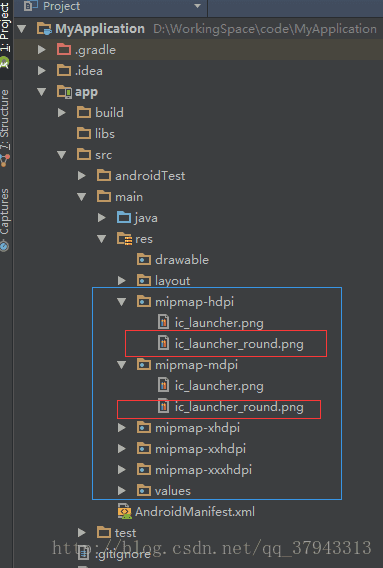Collapse the mipmap-mdpi folder
Screen dimensions: 383x568
point(121,365)
